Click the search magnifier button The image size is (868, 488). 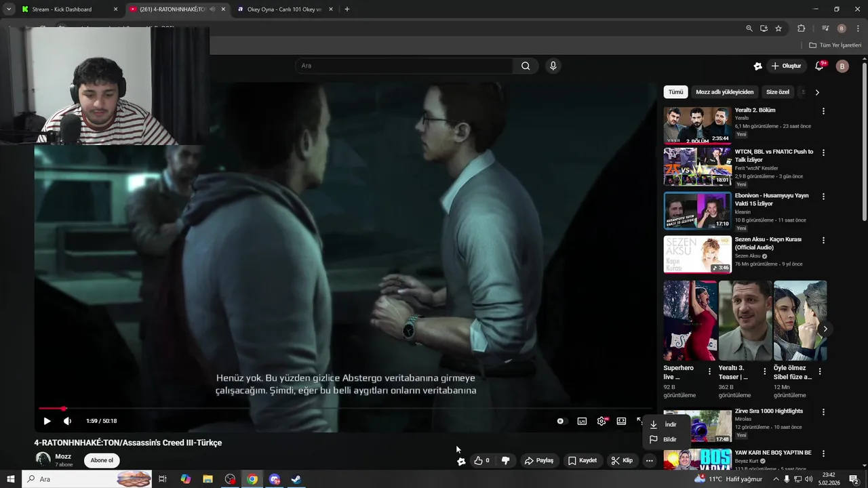pos(526,66)
